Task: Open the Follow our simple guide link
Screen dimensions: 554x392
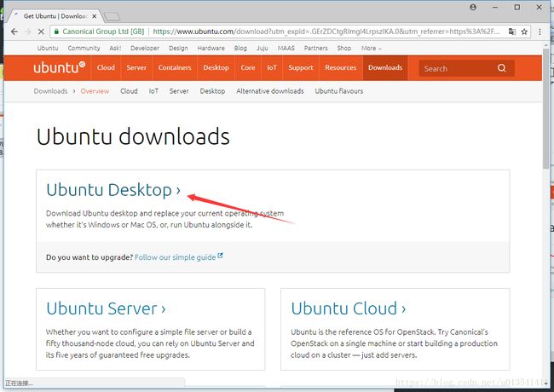Action: [178, 257]
